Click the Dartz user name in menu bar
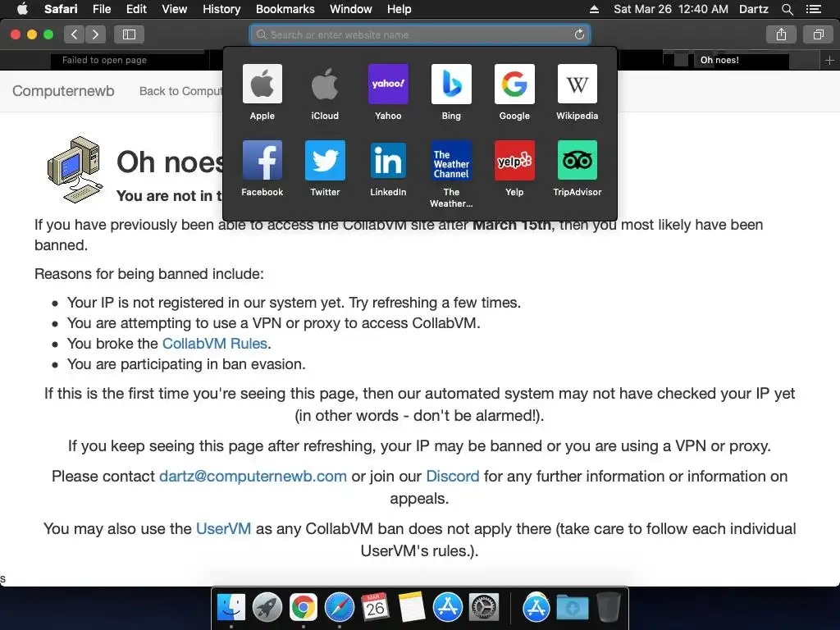840x630 pixels. point(754,9)
